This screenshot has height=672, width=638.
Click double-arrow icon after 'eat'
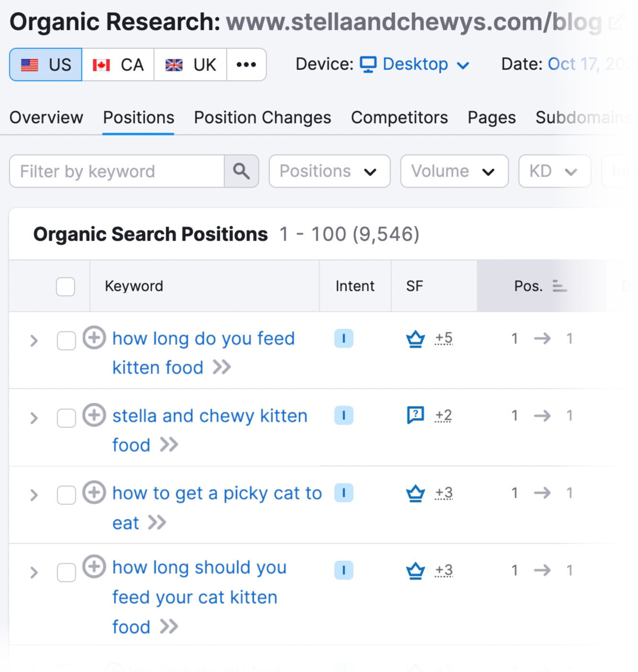(x=157, y=522)
